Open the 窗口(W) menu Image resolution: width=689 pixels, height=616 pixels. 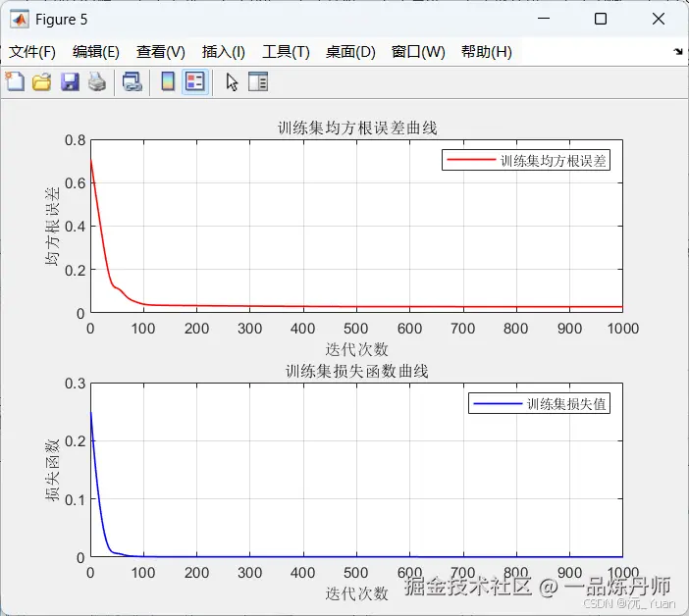(418, 52)
